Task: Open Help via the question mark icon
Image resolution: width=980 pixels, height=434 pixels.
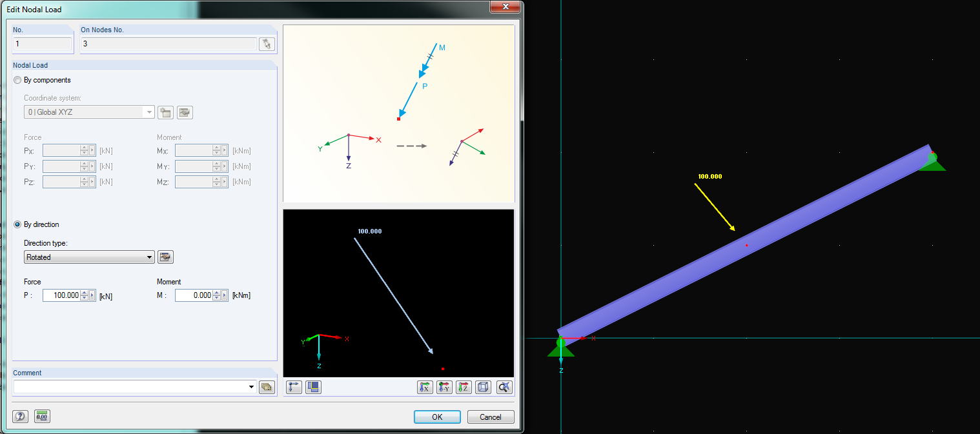Action: click(x=20, y=416)
